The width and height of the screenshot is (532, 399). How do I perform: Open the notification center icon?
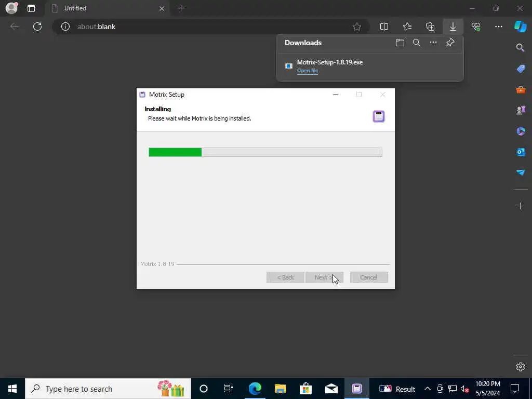click(x=515, y=389)
